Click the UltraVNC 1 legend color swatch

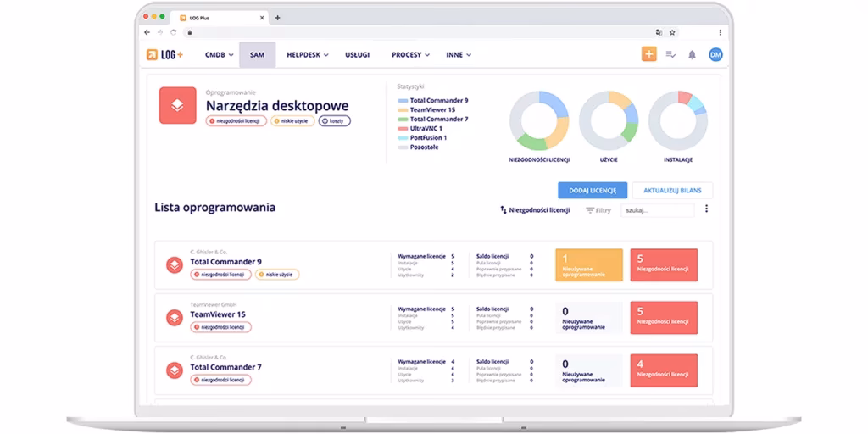click(403, 129)
